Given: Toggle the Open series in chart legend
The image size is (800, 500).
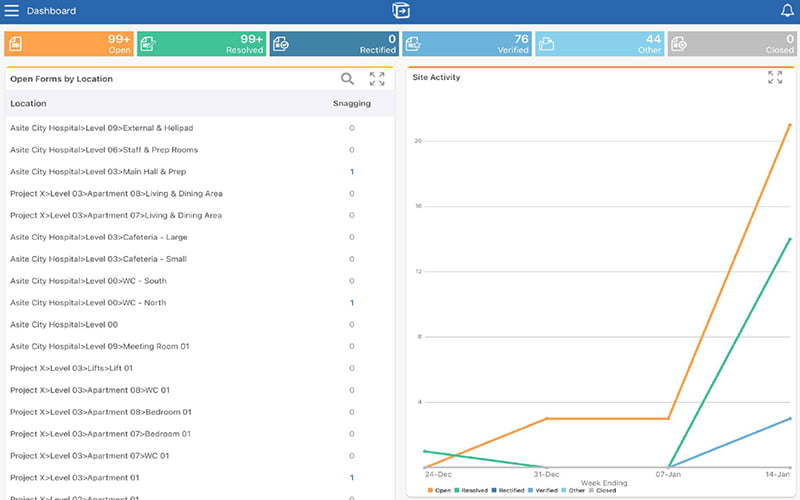Looking at the screenshot, I should point(439,490).
